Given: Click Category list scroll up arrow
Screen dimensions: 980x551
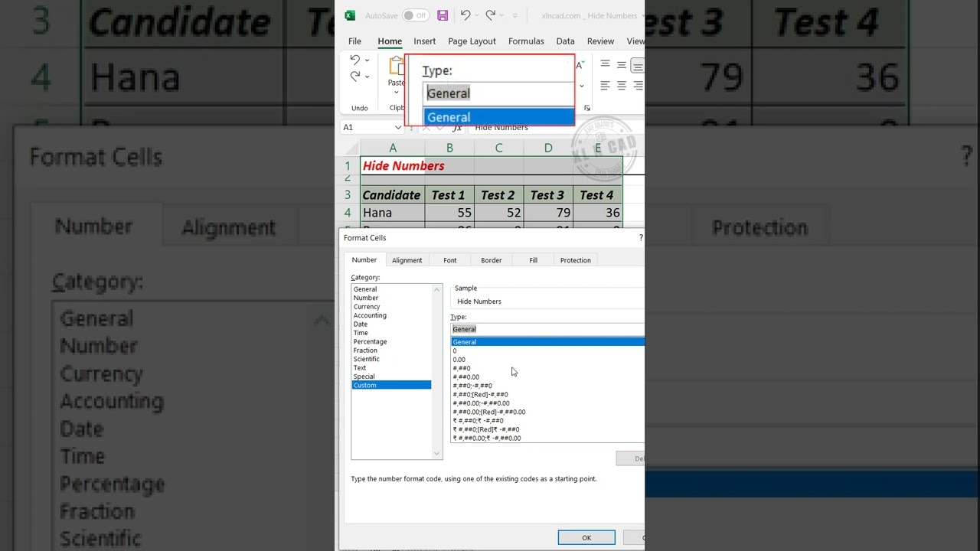Looking at the screenshot, I should click(x=437, y=289).
